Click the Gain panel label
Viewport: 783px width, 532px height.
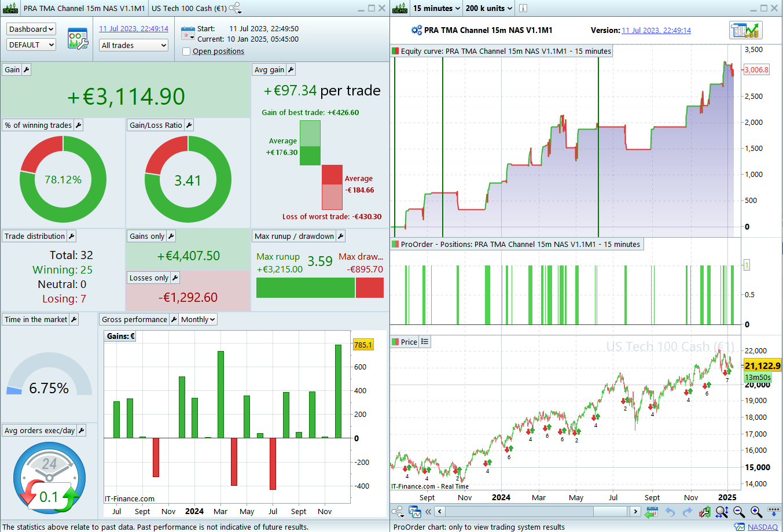coord(12,69)
